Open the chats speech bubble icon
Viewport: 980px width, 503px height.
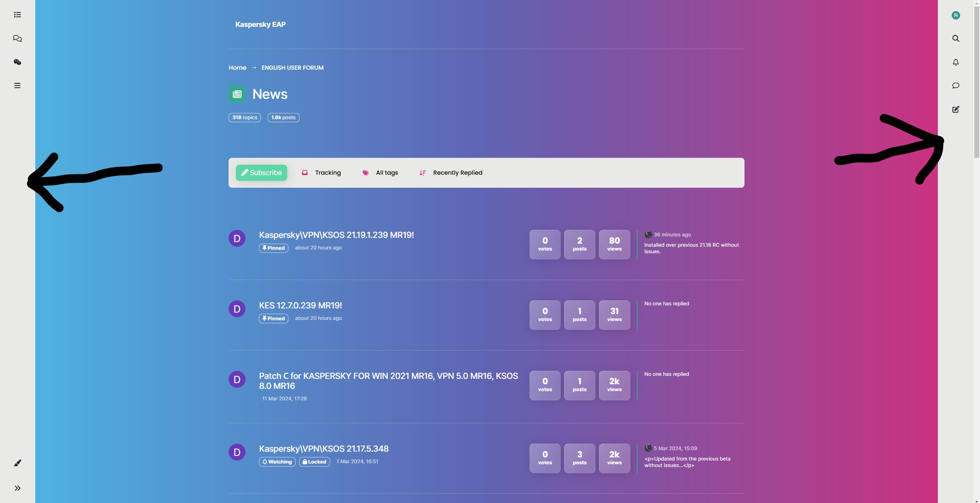click(x=956, y=85)
